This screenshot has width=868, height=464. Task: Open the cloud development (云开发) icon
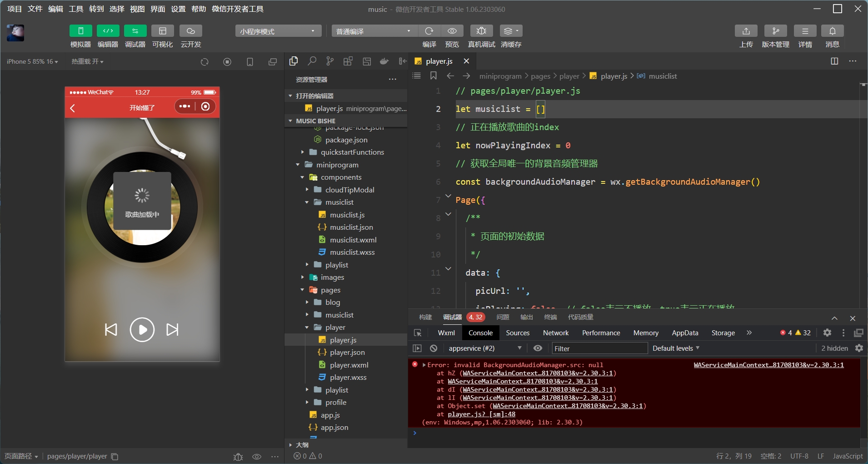point(190,31)
